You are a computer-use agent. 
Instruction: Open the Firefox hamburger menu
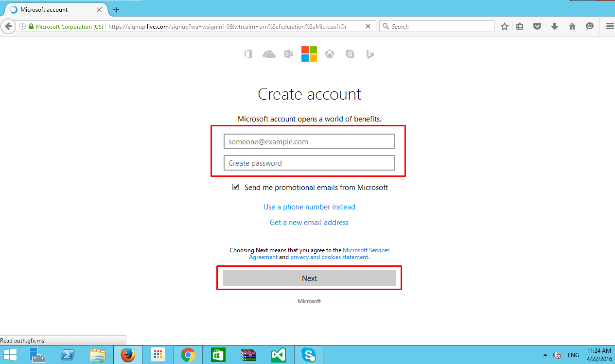610,27
